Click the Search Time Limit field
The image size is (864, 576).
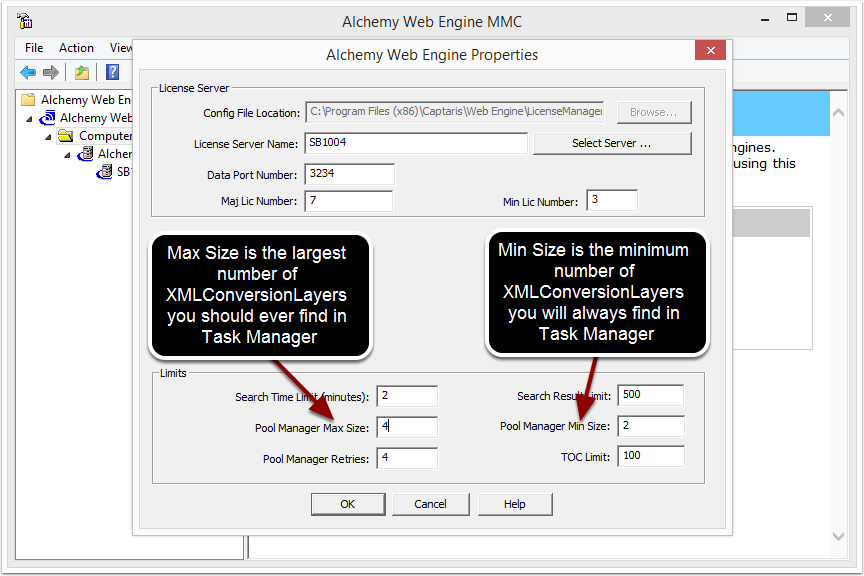tap(407, 396)
